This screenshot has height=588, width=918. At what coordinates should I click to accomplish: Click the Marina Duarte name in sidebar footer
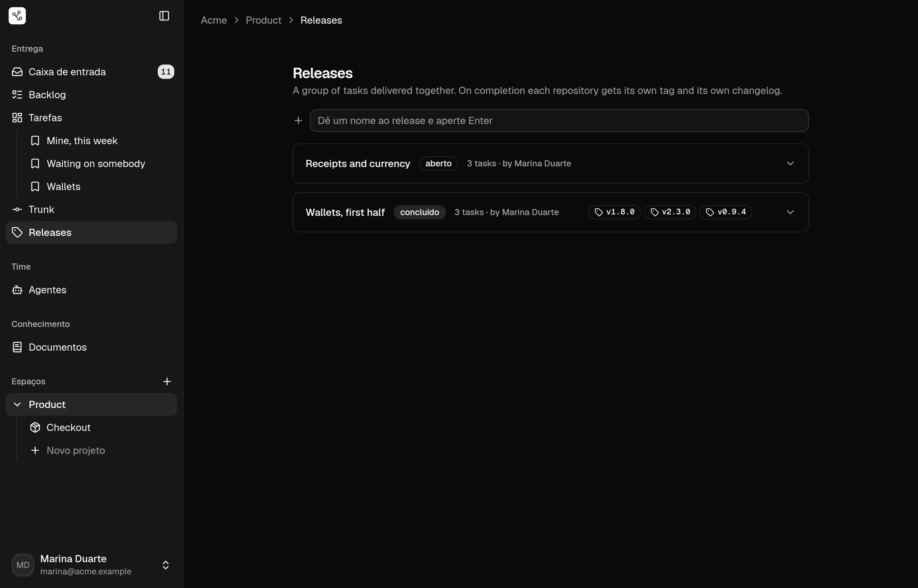[73, 559]
